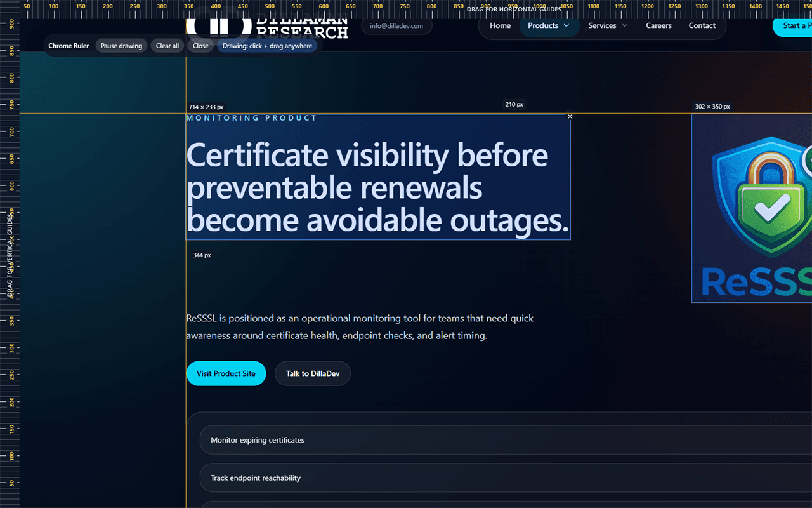Remove the headline measurement box with its X
Image resolution: width=812 pixels, height=508 pixels.
(570, 117)
